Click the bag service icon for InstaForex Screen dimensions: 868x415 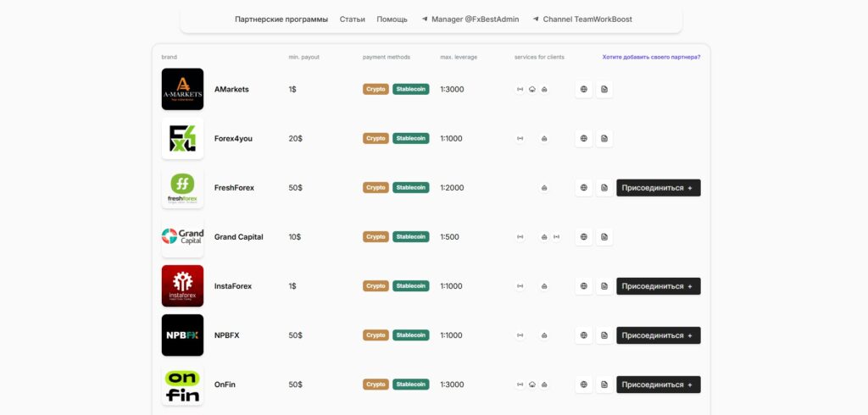coord(544,286)
